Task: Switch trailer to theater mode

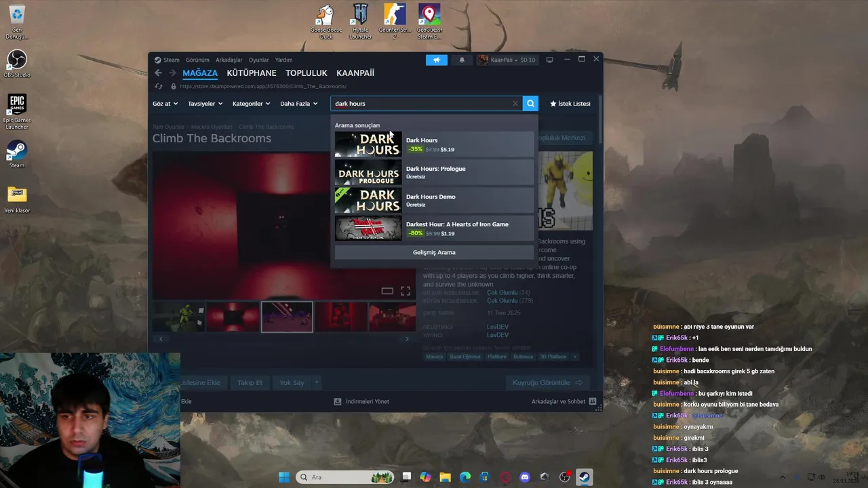Action: (387, 291)
